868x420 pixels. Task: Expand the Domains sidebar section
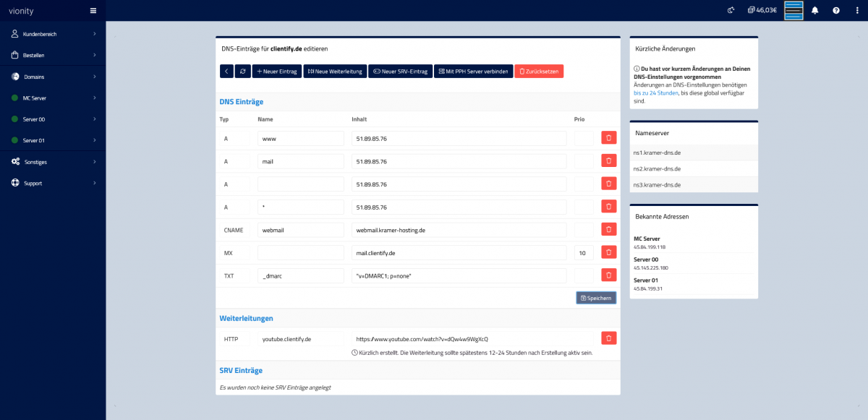(52, 77)
